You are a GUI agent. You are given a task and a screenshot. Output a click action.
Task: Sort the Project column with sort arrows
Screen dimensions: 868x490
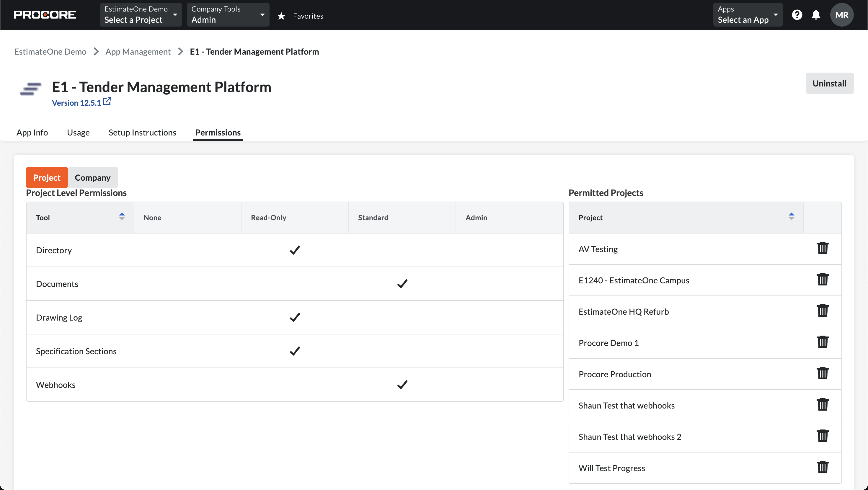click(x=792, y=217)
